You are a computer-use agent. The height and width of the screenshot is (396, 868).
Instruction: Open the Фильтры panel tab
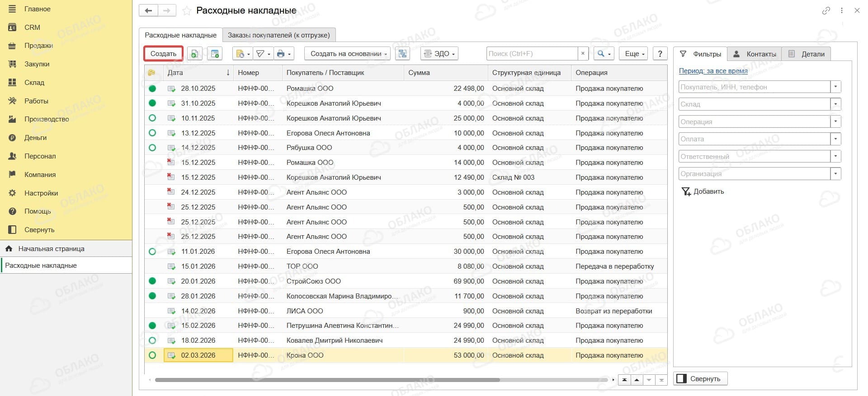(700, 54)
